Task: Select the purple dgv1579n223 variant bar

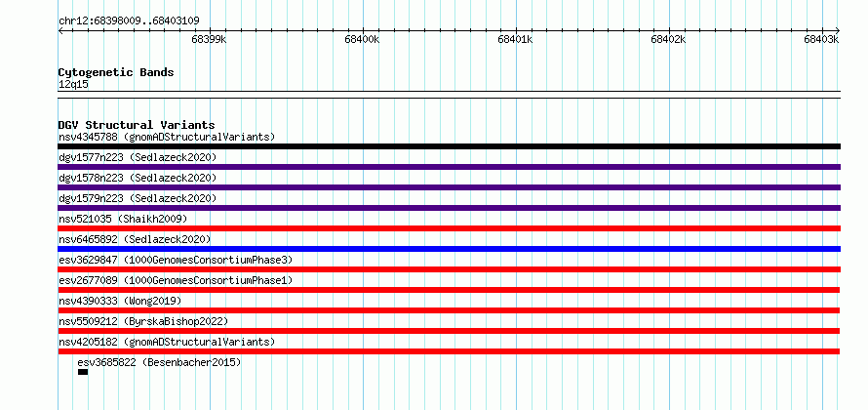Action: coord(450,208)
